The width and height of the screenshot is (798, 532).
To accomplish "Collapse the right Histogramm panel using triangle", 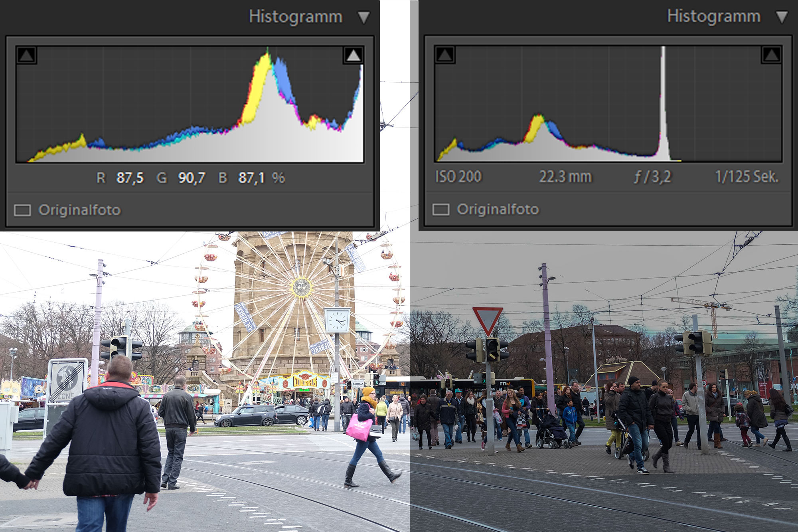I will click(x=782, y=17).
